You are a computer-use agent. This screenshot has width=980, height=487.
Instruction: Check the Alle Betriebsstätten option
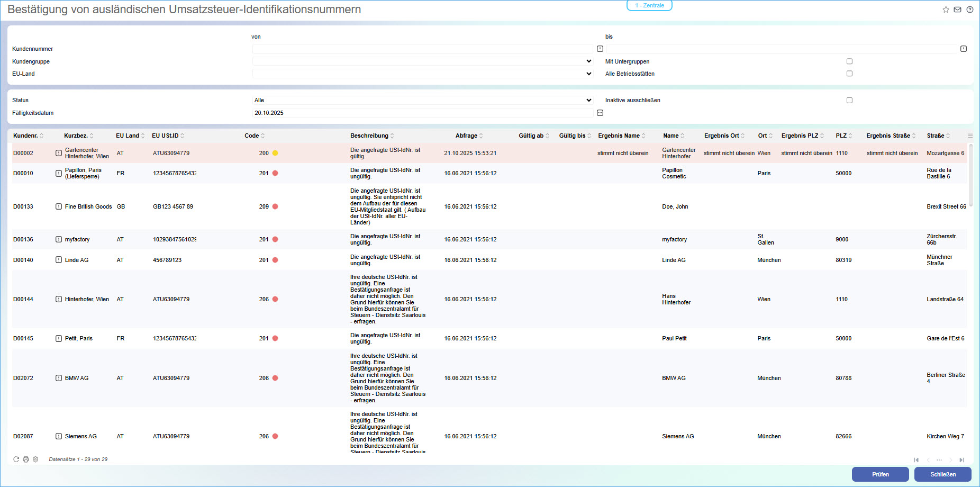click(849, 74)
